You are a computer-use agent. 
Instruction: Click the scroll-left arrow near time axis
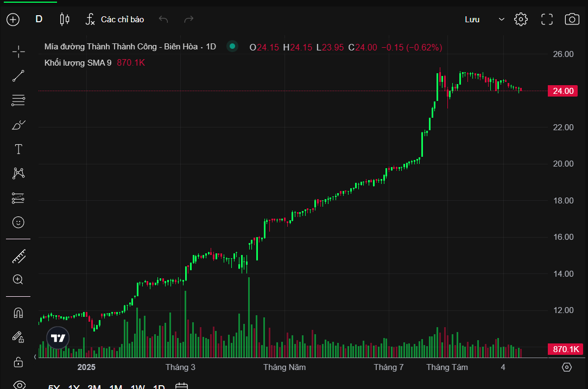(x=35, y=357)
